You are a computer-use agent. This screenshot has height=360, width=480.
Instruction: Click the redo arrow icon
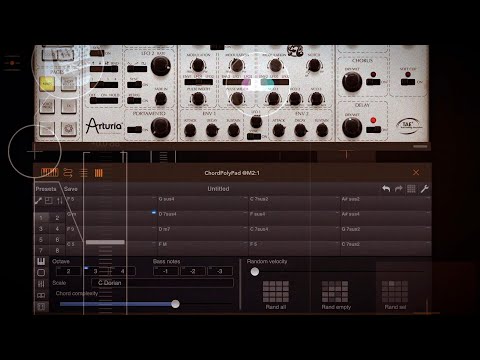pyautogui.click(x=399, y=189)
